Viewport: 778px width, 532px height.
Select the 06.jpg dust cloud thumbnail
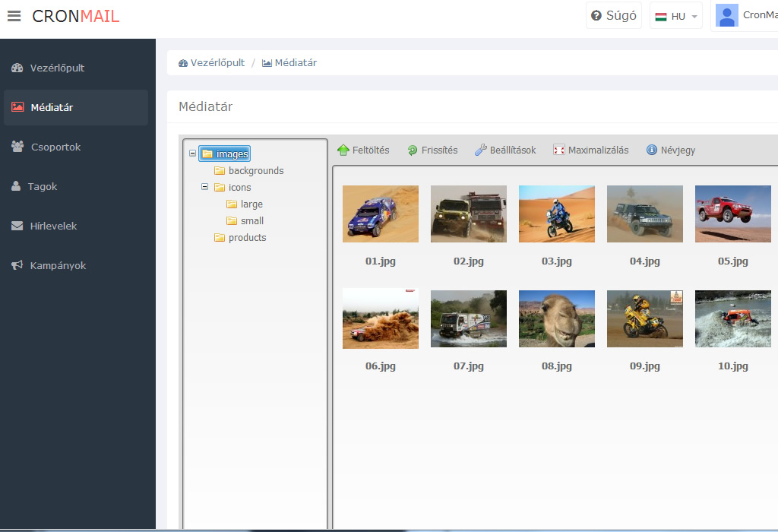pos(381,318)
